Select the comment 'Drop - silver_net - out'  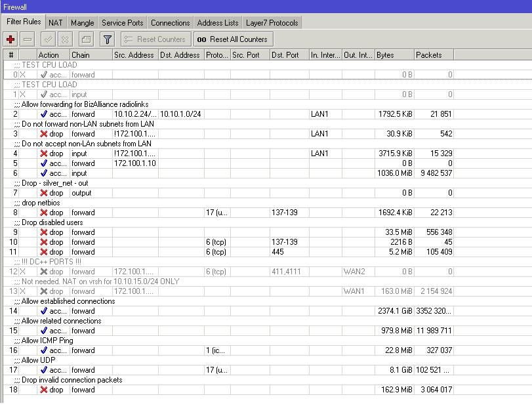point(54,183)
